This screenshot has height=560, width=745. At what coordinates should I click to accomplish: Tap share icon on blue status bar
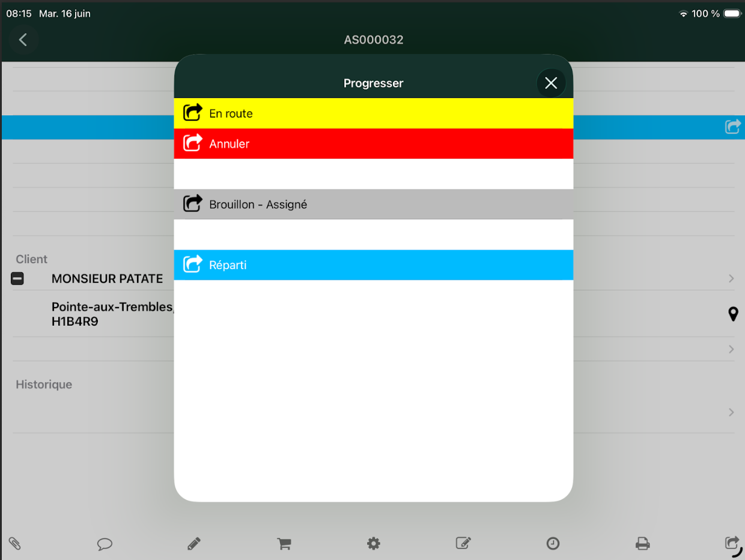[733, 127]
